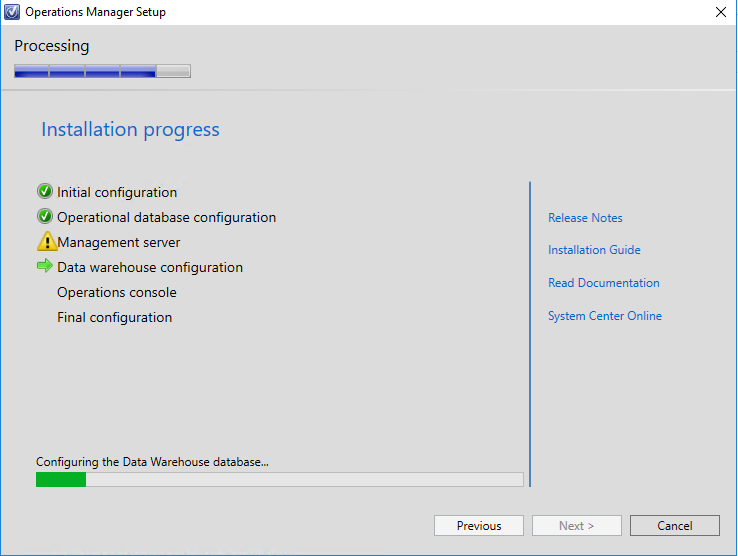Viewport: 738px width, 556px height.
Task: Click the Operations Manager Setup title bar icon
Action: pos(12,12)
